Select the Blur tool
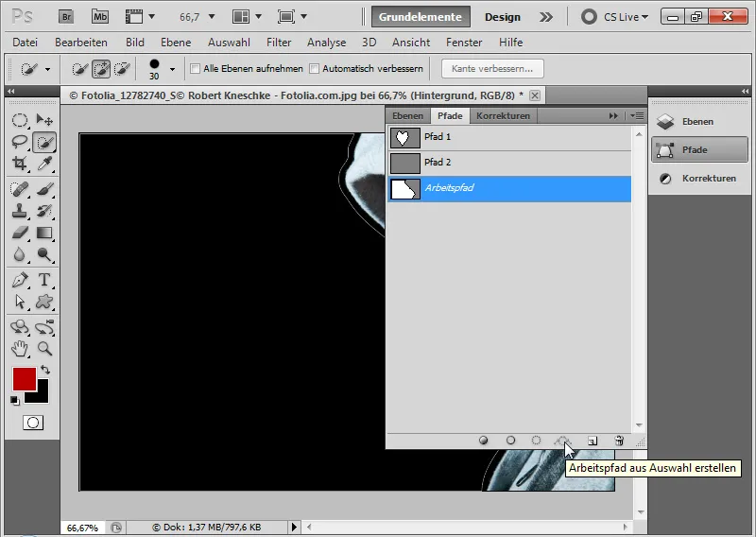Viewport: 756px width, 537px height. tap(19, 254)
